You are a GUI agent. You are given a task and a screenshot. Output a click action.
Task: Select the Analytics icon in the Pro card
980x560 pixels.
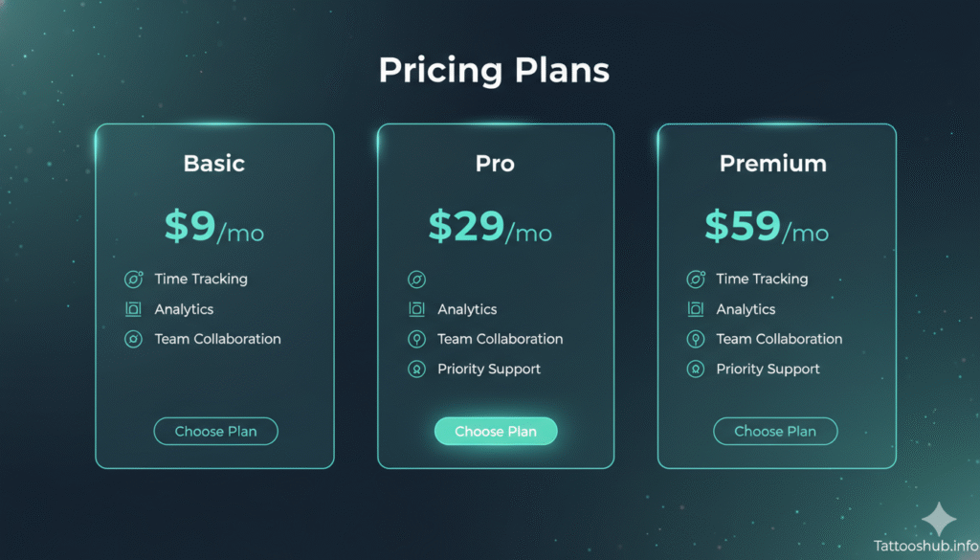pyautogui.click(x=416, y=309)
